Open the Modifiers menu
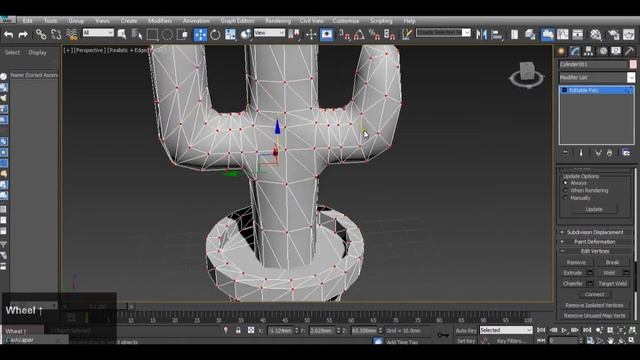The image size is (640, 360). click(160, 20)
